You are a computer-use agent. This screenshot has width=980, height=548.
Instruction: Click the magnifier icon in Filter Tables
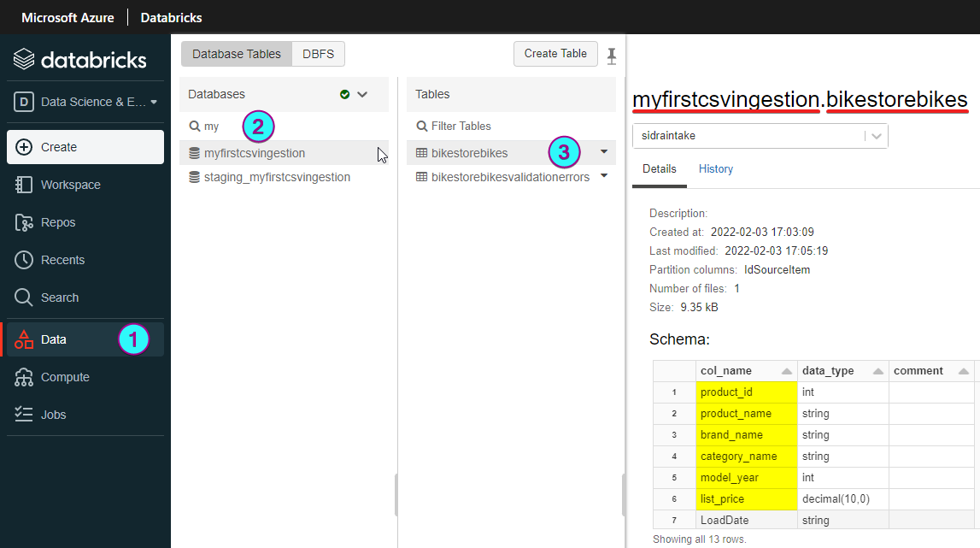[x=422, y=126]
